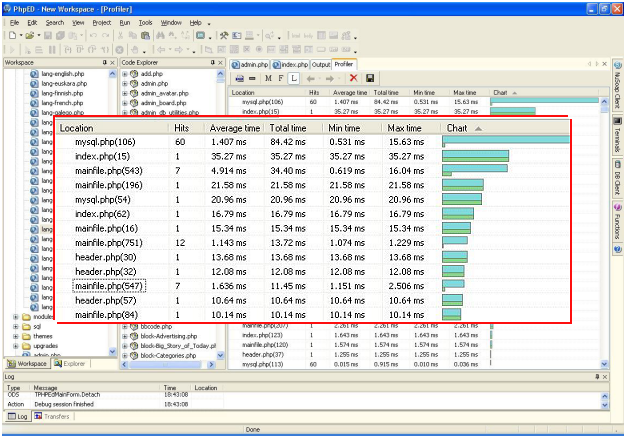
Task: Click the Save disk icon in main toolbar
Action: pos(48,35)
